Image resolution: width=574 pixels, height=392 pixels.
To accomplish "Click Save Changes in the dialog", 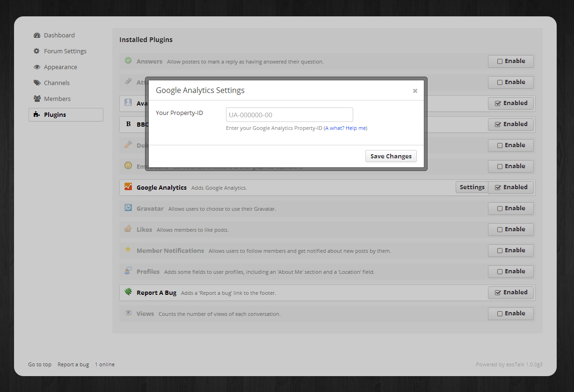I will pyautogui.click(x=391, y=156).
